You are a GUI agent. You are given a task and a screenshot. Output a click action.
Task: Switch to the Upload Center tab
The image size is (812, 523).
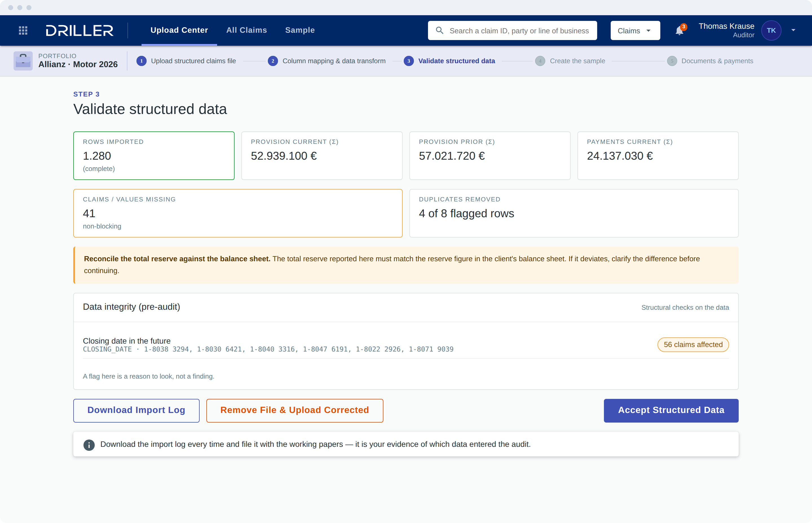179,30
